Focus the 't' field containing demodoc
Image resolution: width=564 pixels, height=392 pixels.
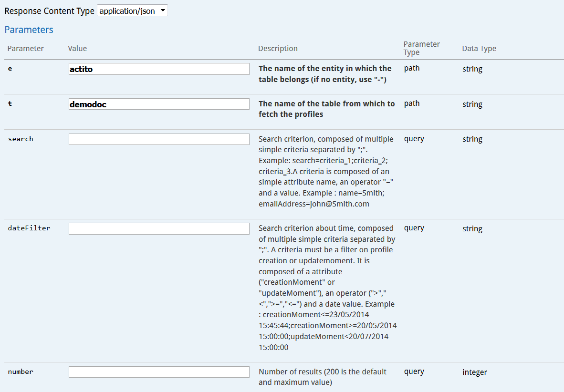click(159, 104)
